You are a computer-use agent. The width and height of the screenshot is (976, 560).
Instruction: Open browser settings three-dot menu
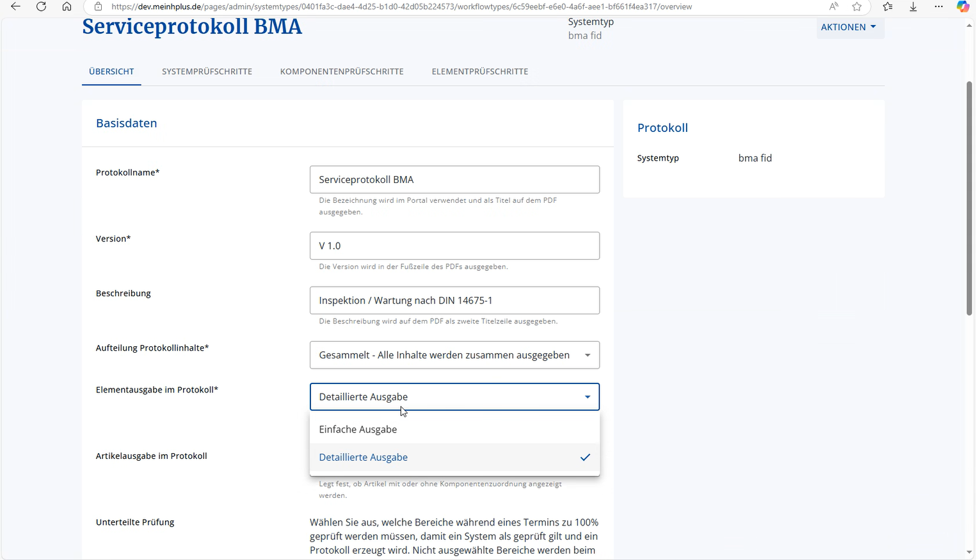pos(938,6)
